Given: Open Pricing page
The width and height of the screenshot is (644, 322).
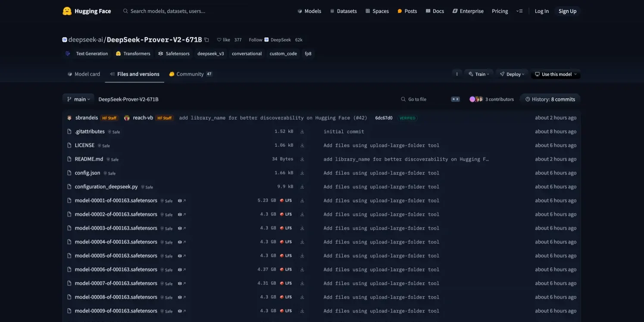Looking at the screenshot, I should 500,11.
